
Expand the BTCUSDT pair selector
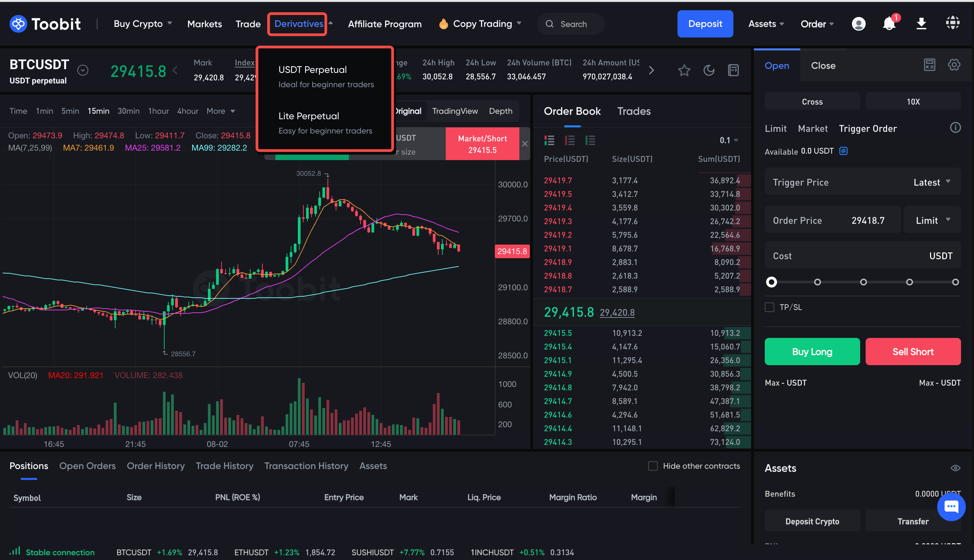(x=83, y=71)
